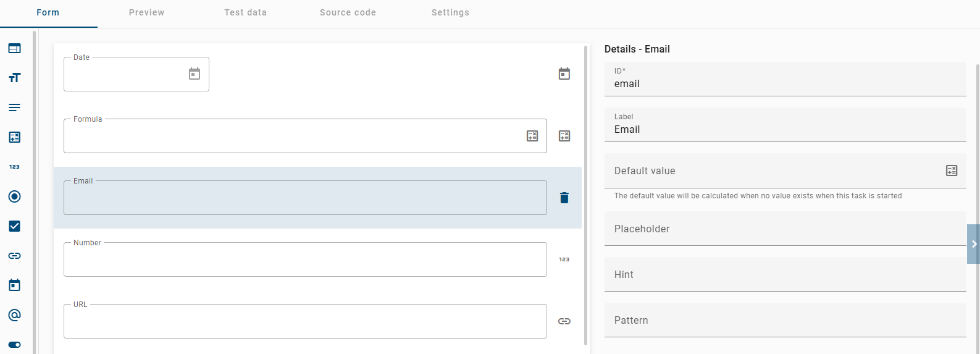Screen dimensions: 980x354
Task: Add a multiline text area element
Action: [15, 107]
